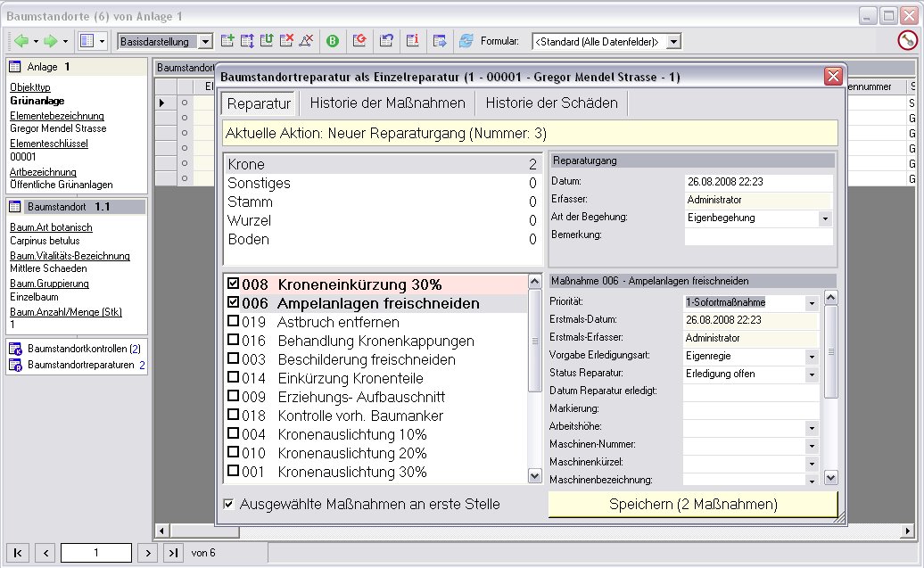Click the red circle icon at top right
Screen dimensions: 924x568
pos(906,41)
